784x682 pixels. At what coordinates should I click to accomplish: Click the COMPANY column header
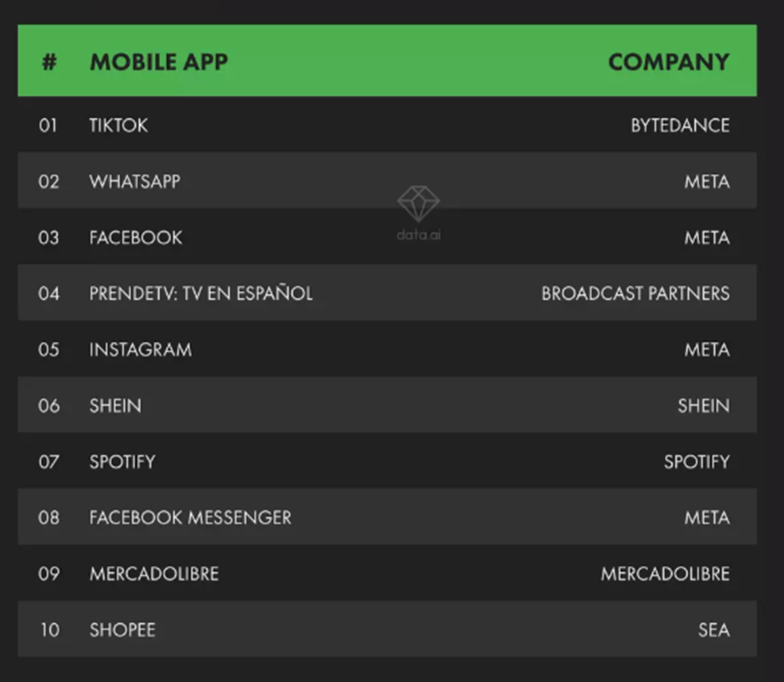pyautogui.click(x=668, y=62)
